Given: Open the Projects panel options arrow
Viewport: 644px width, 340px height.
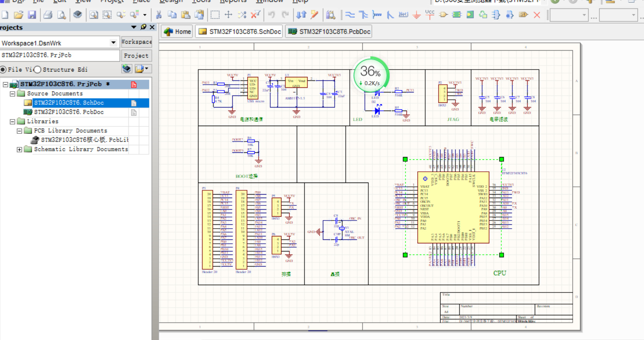Looking at the screenshot, I should coord(134,27).
